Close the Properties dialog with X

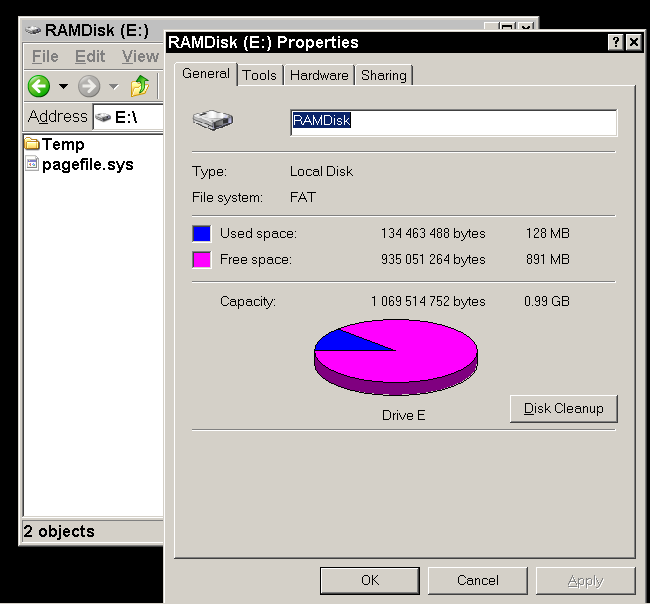coord(634,42)
